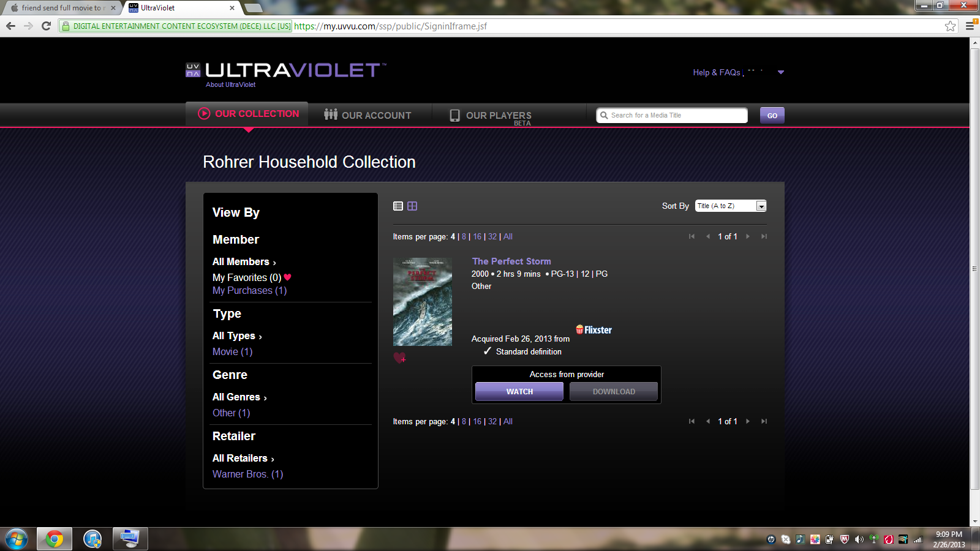Open the Sort By dropdown
The width and height of the screenshot is (980, 551).
[731, 206]
